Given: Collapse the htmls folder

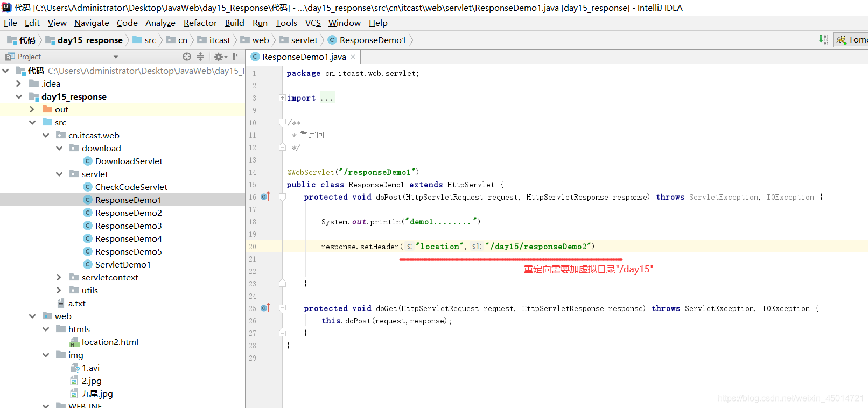Looking at the screenshot, I should 46,329.
